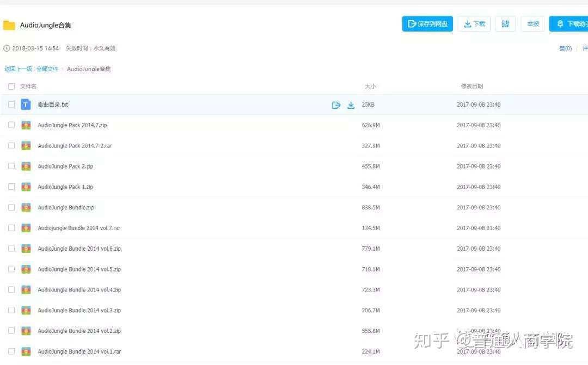588x365 pixels.
Task: Click file name AudioJungle Bundle 2014 vol.2.zip
Action: (79, 331)
